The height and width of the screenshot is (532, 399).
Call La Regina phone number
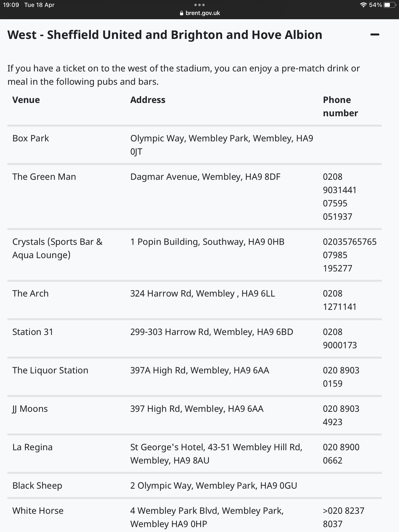341,454
